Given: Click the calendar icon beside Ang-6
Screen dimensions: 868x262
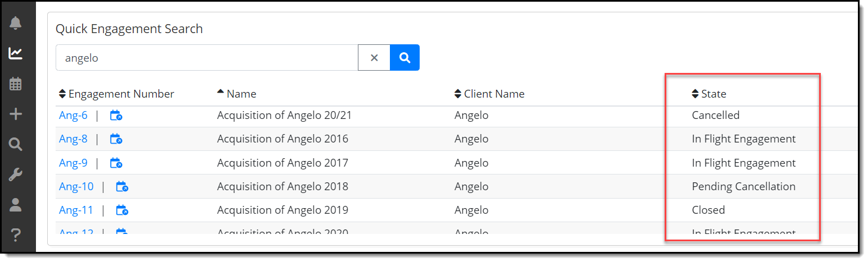Looking at the screenshot, I should pos(116,116).
